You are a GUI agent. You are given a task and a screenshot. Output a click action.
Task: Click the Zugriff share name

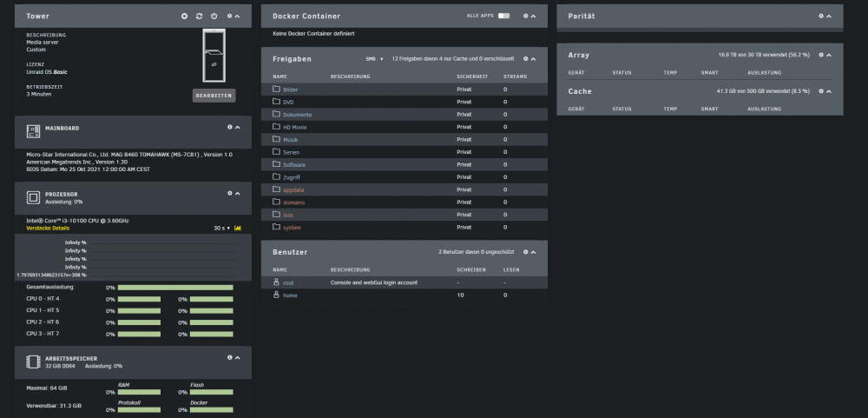(292, 177)
